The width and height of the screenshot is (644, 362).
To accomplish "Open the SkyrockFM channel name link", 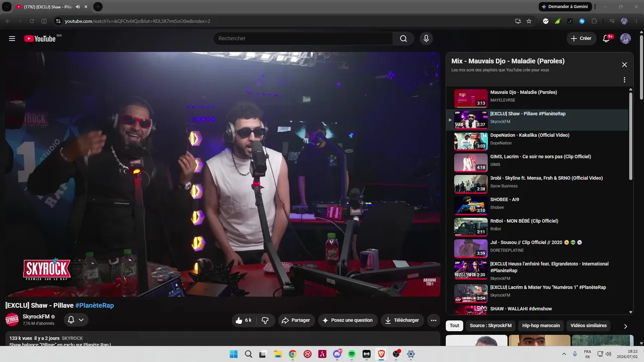I will (x=36, y=317).
